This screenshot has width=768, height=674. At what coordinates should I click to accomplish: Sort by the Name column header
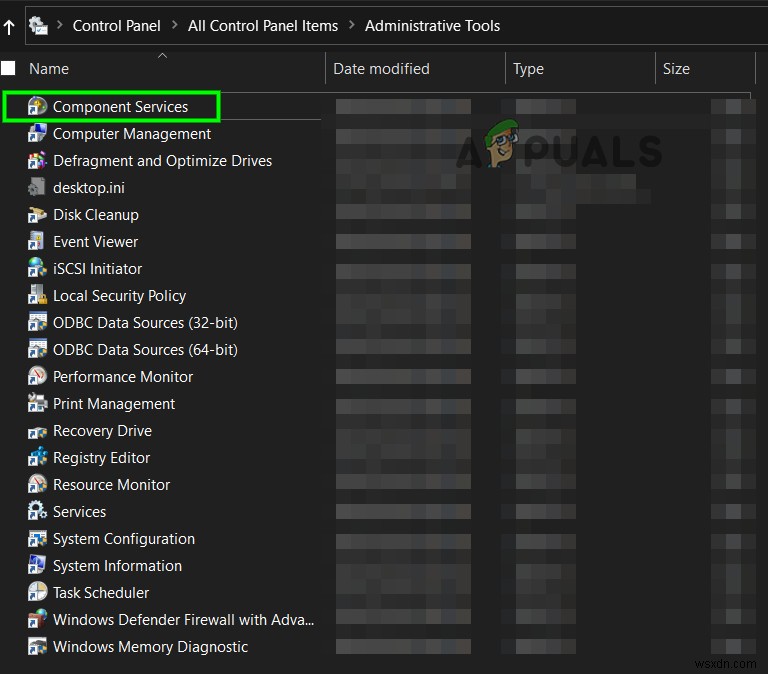tap(49, 69)
